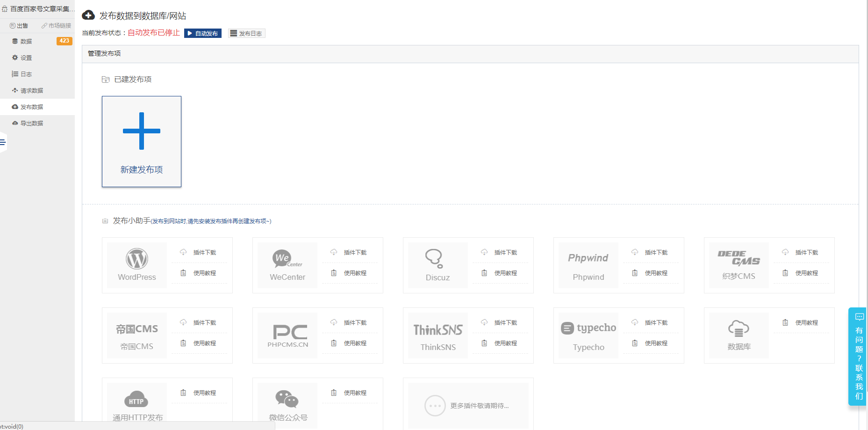Click the DedeCMS logo icon

(739, 257)
